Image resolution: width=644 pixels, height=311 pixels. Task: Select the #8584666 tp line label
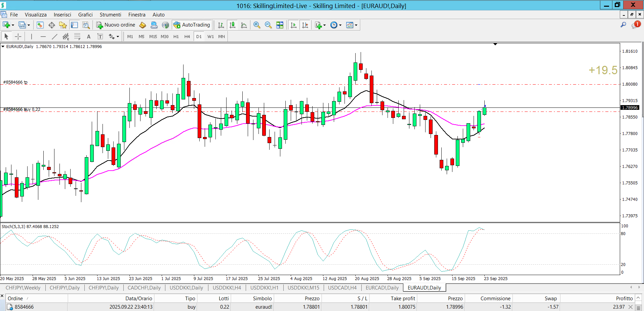point(15,82)
